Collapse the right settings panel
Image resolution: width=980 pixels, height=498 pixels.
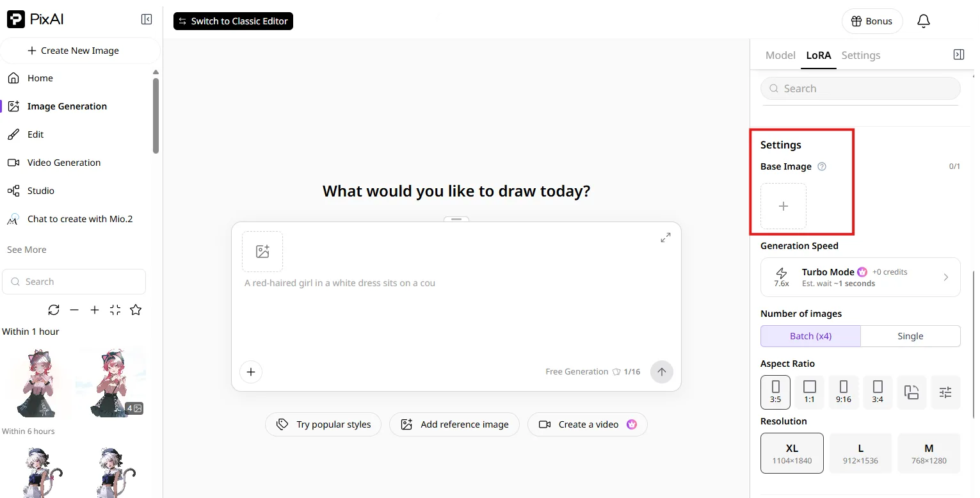coord(958,55)
